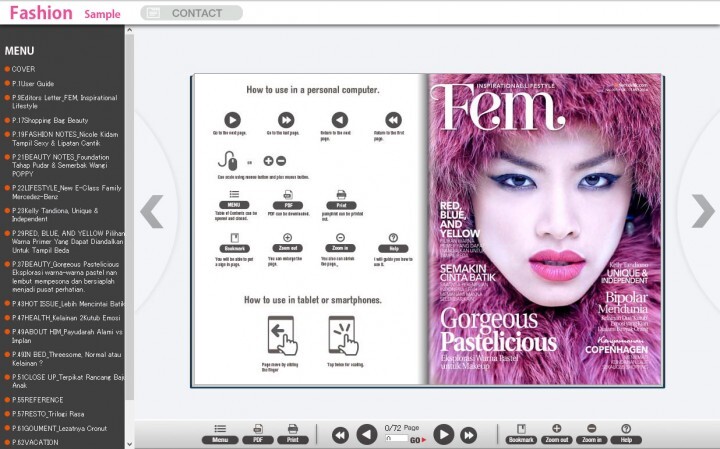Jump to the first page
Image resolution: width=720 pixels, height=449 pixels.
[340, 434]
